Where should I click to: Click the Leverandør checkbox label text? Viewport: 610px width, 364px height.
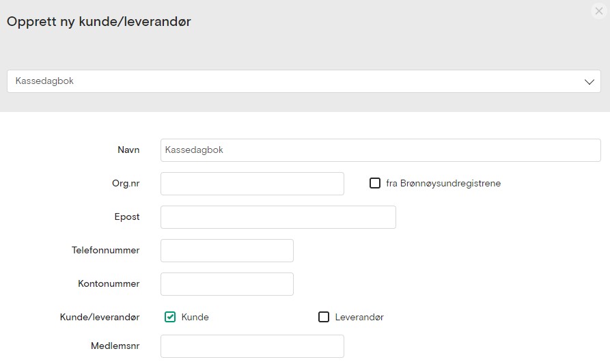(x=359, y=318)
